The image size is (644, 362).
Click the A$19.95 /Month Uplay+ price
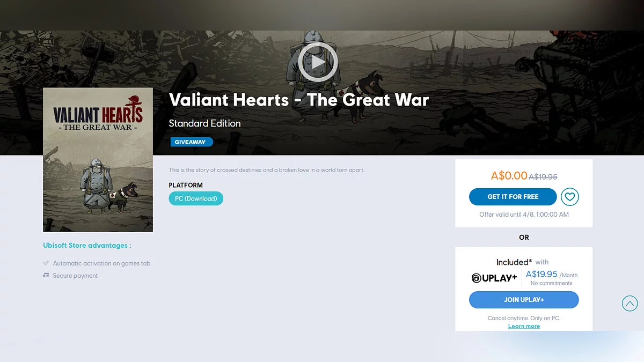click(552, 275)
